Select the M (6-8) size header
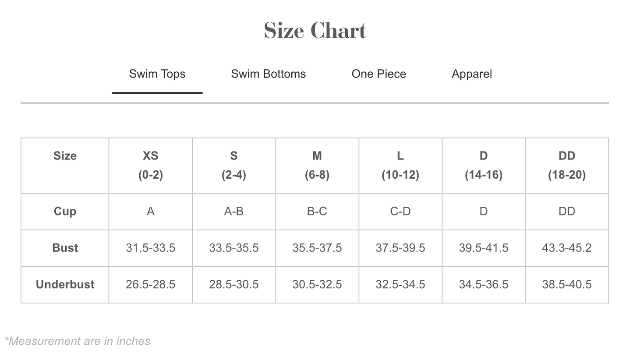 pos(317,166)
